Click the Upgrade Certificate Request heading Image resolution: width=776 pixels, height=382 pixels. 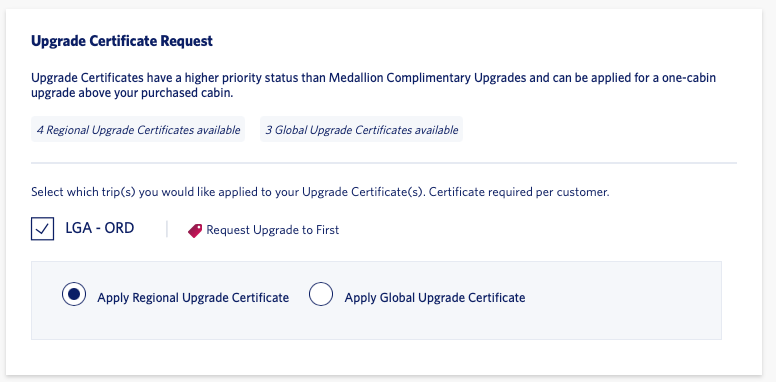(122, 41)
